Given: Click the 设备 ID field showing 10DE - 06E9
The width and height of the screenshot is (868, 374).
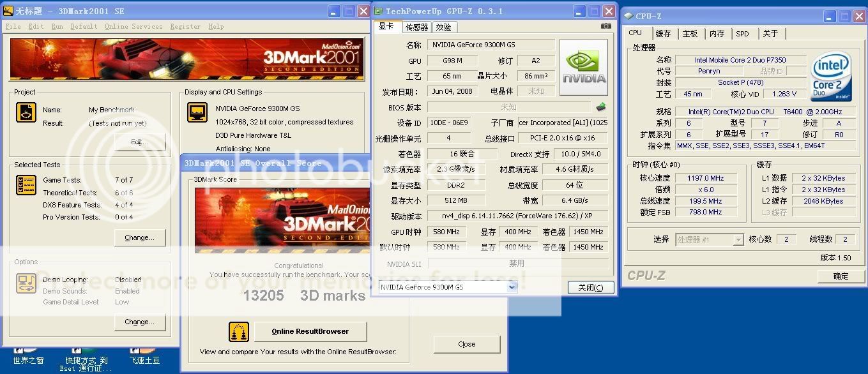Looking at the screenshot, I should (450, 123).
